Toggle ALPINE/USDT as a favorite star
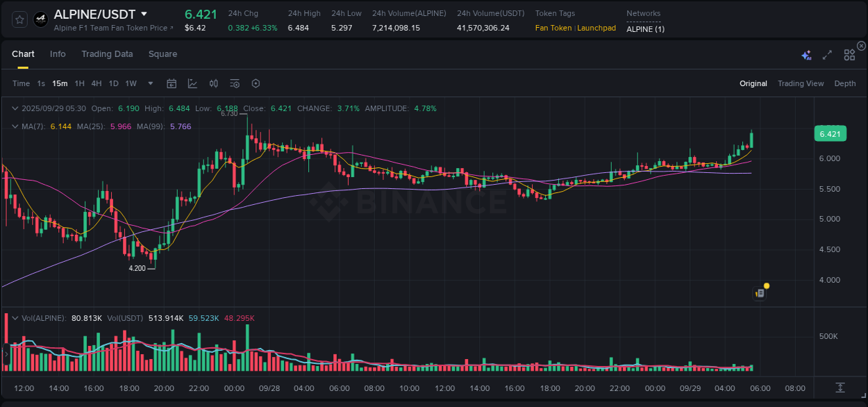Viewport: 868px width, 407px height. point(19,19)
